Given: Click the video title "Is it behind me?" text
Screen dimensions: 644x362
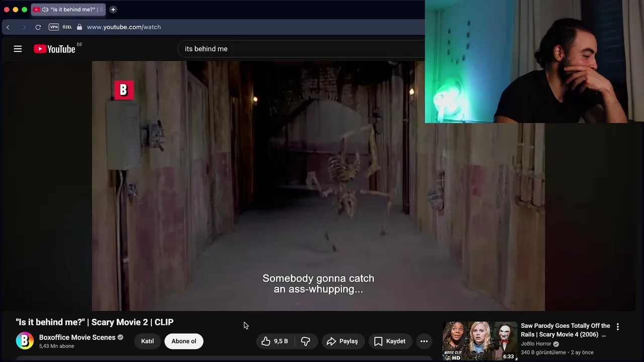Looking at the screenshot, I should tap(95, 322).
